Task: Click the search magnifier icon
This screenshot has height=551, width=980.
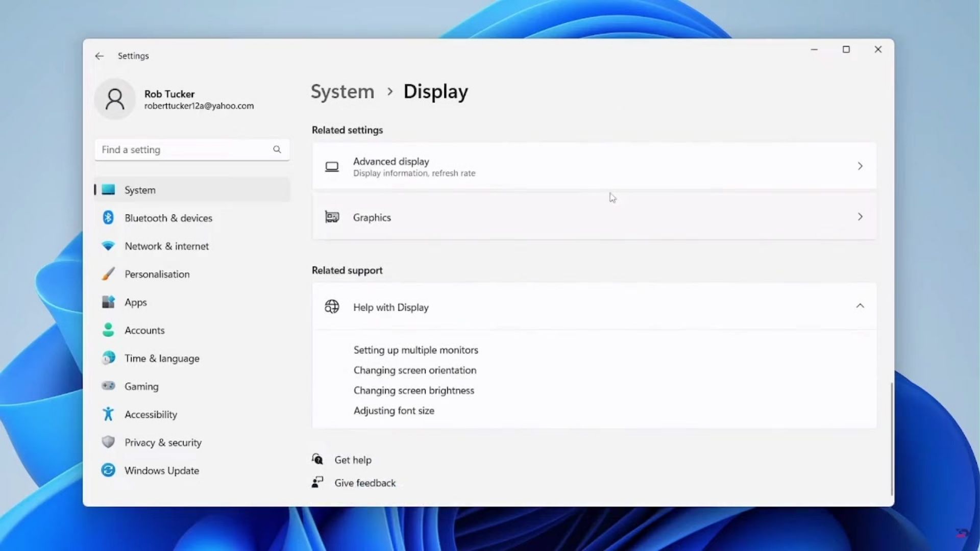Action: (277, 149)
